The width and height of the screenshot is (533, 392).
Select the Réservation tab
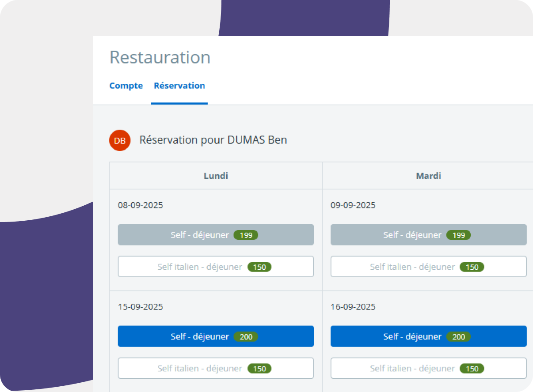coord(179,86)
